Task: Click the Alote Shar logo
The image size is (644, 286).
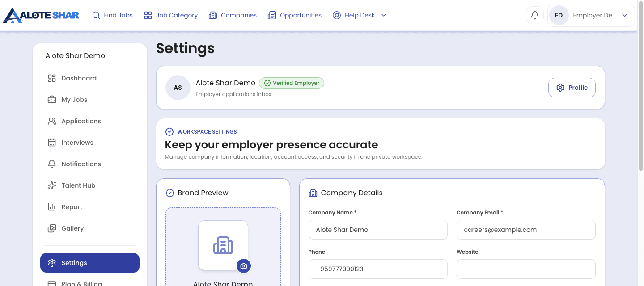Action: click(41, 15)
